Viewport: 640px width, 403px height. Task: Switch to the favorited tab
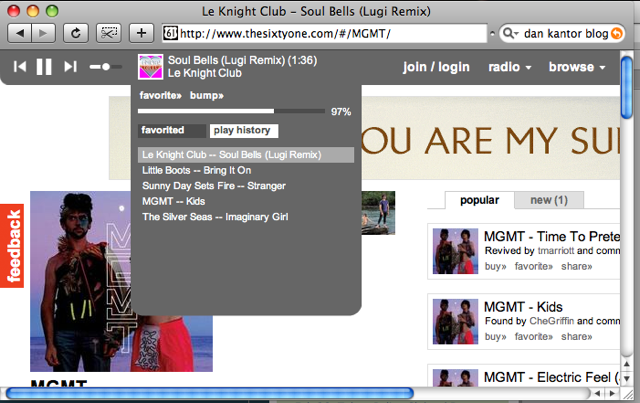coord(172,131)
